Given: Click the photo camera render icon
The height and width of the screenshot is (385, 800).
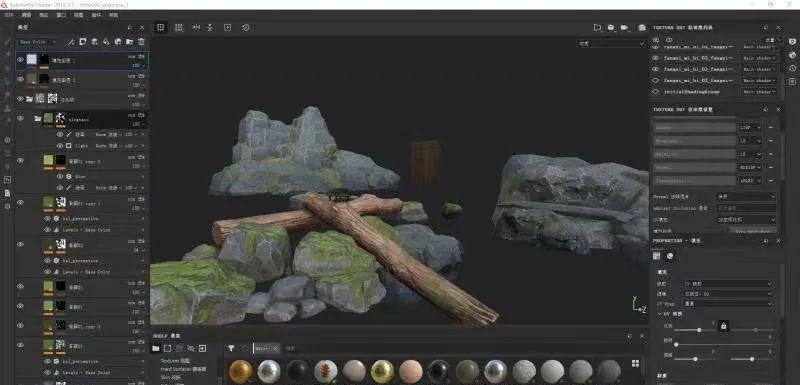Looking at the screenshot, I should [x=642, y=28].
